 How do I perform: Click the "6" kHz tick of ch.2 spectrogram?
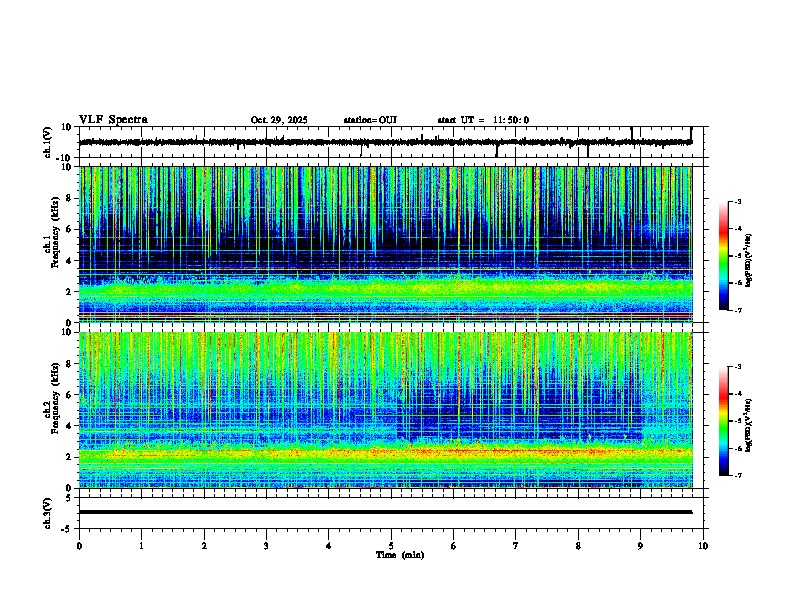[70, 395]
